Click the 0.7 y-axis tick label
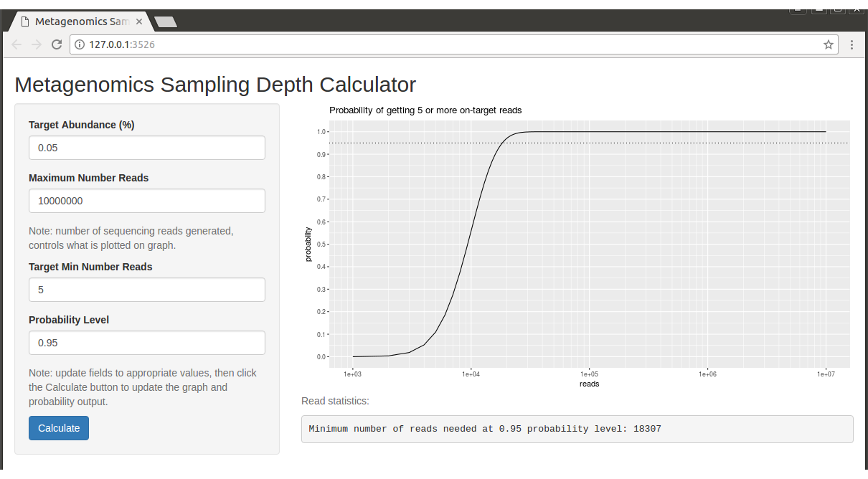 (x=322, y=199)
